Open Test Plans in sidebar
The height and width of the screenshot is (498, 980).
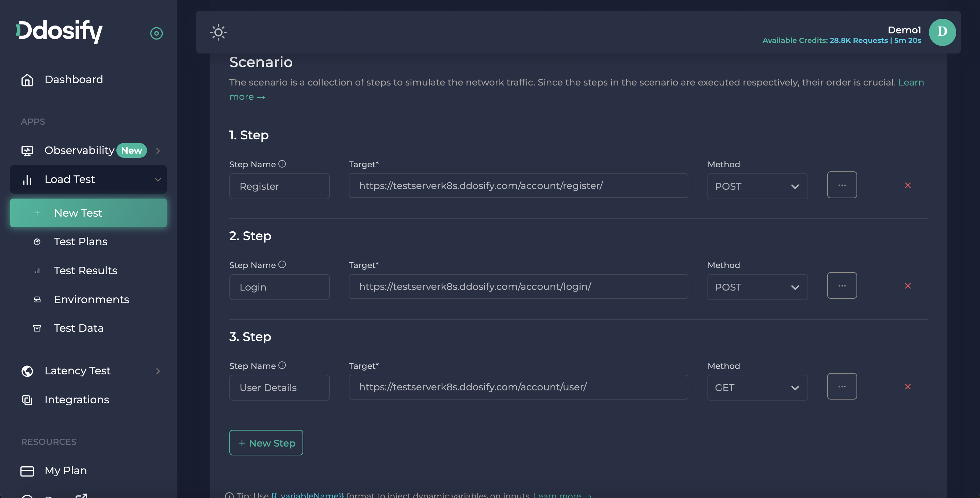(81, 242)
